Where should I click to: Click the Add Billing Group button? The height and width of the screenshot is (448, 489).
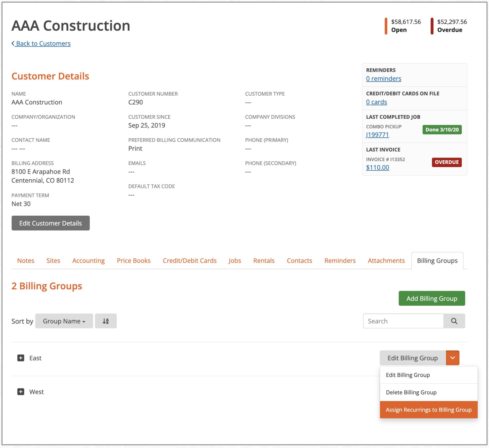click(431, 298)
